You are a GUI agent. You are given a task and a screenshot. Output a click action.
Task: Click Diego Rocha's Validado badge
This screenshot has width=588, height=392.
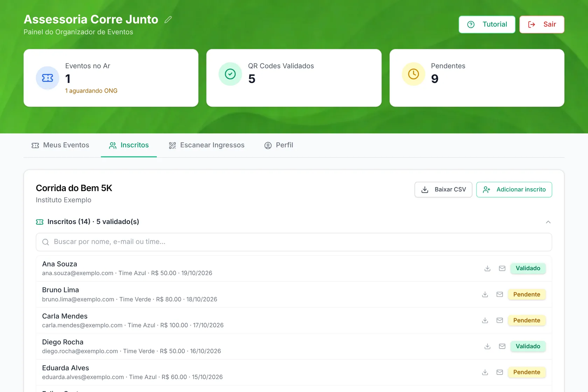(528, 346)
